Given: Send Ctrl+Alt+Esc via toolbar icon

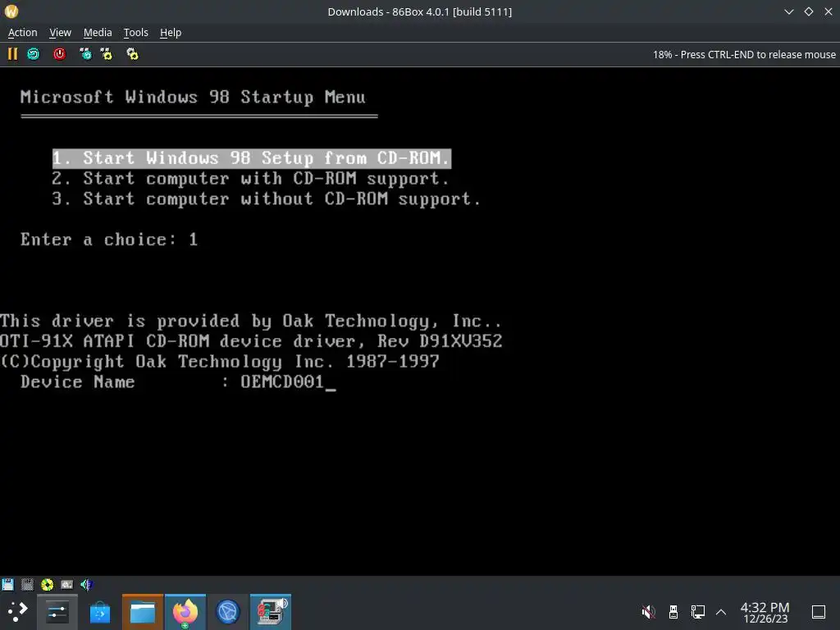Looking at the screenshot, I should (106, 54).
